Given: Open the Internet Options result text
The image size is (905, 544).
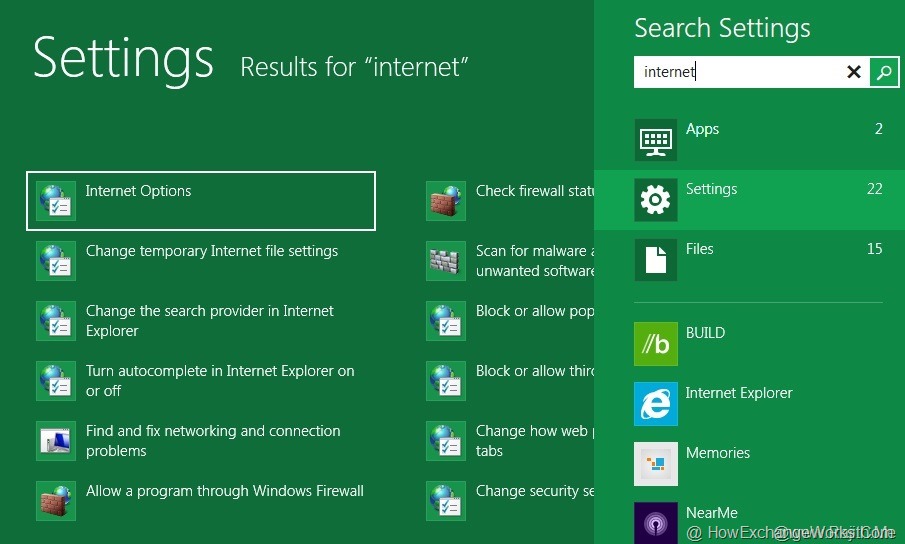Looking at the screenshot, I should pos(139,191).
